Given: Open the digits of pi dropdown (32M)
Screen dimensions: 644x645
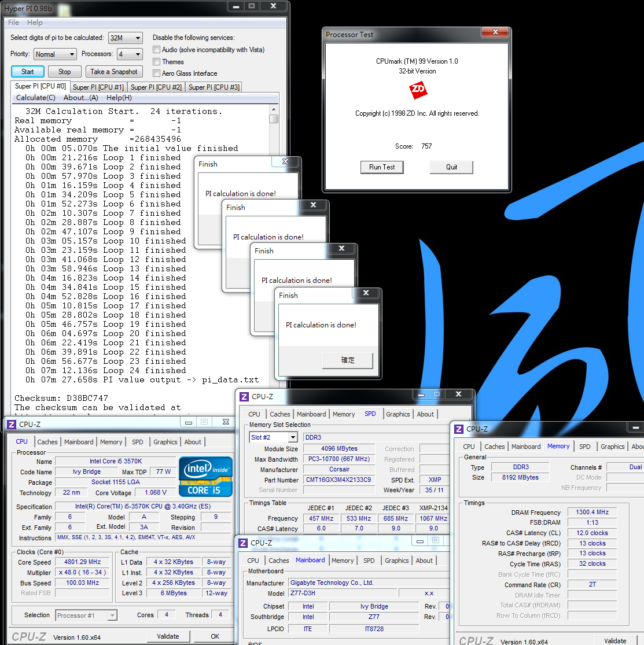Looking at the screenshot, I should coord(126,38).
